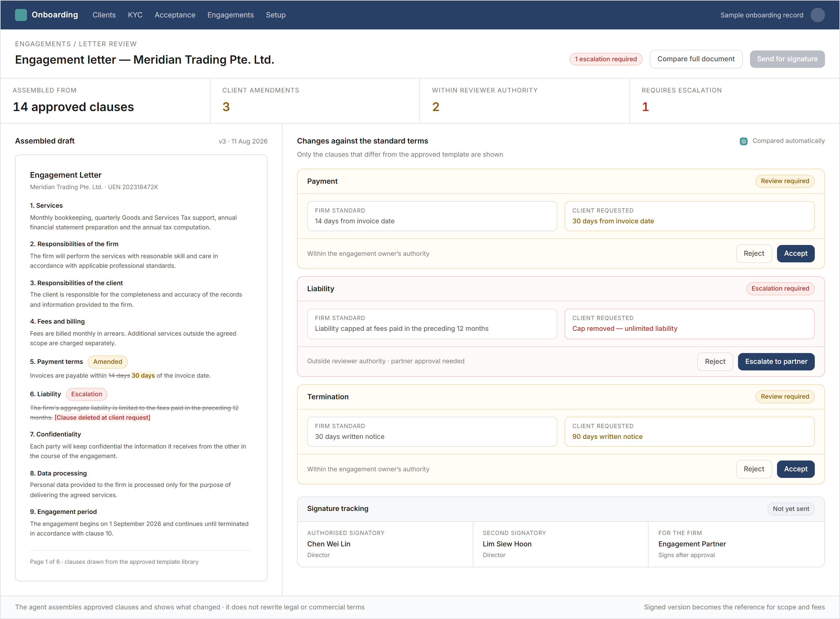
Task: Click the Send for signature button
Action: 787,59
